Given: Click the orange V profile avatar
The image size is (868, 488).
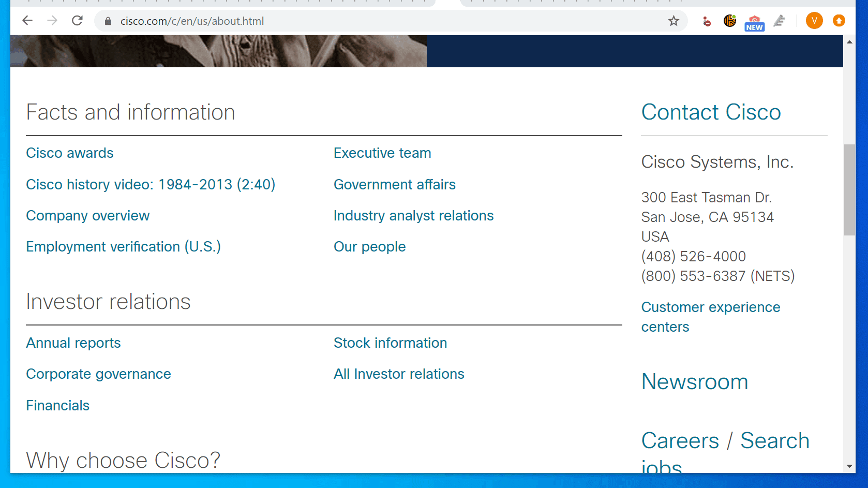Looking at the screenshot, I should click(x=814, y=21).
